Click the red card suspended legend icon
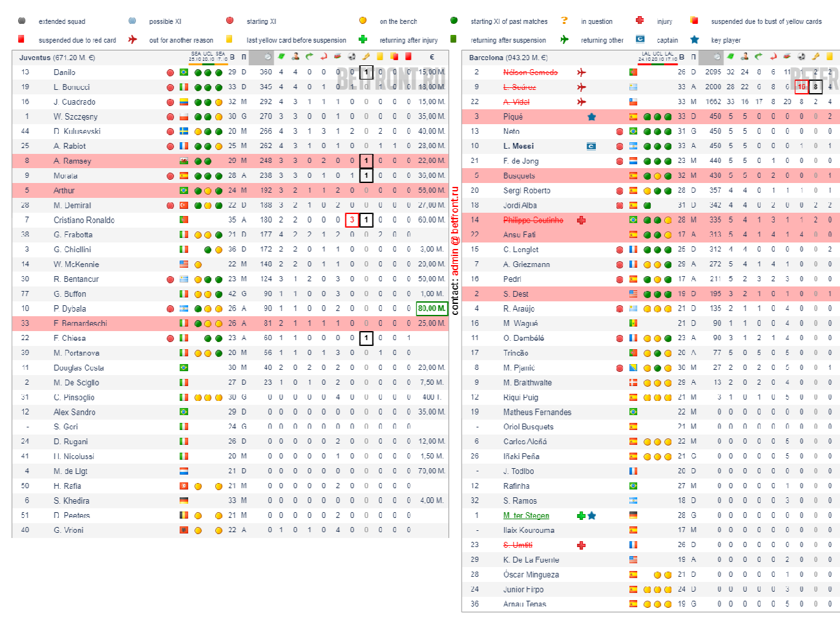Screen dimensions: 840x624 tap(21, 39)
